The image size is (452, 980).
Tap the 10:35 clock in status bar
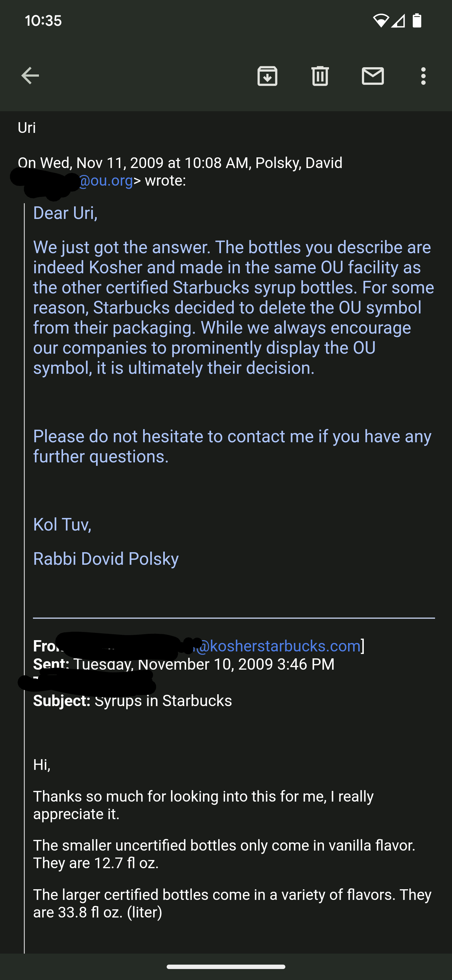click(x=43, y=20)
